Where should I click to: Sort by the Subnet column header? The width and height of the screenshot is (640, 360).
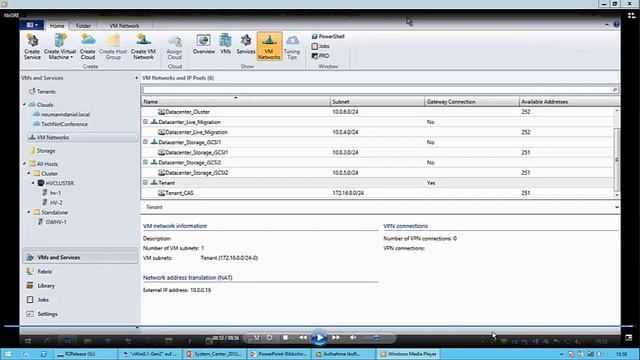(x=377, y=102)
